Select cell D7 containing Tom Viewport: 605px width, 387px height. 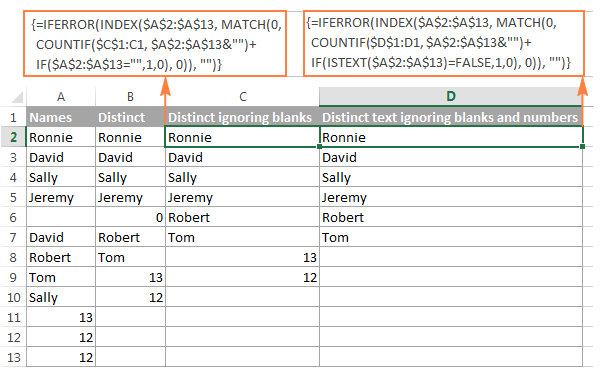(x=451, y=237)
